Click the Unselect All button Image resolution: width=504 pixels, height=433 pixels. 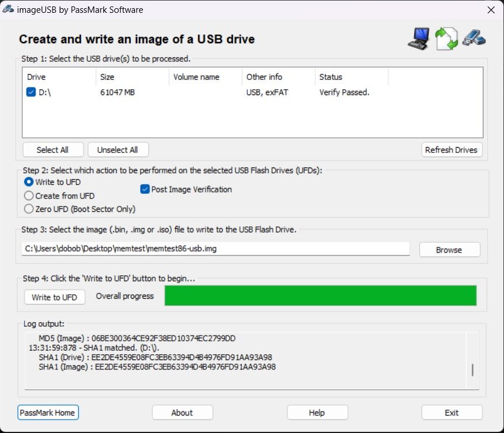point(118,150)
